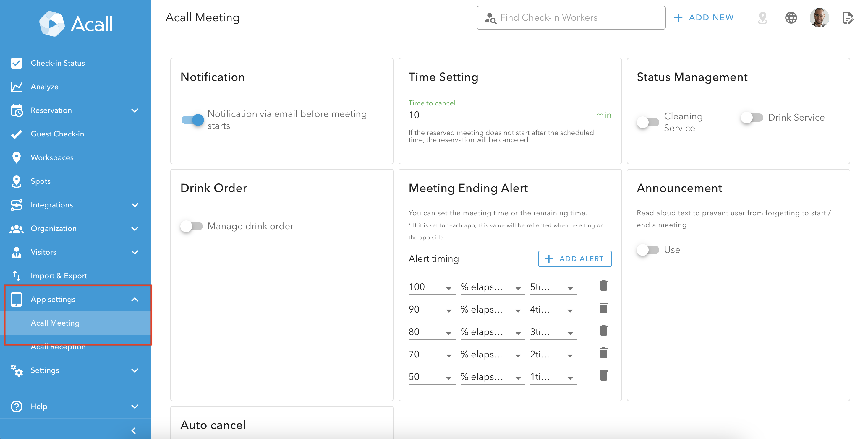Go to Workspaces menu item
The image size is (868, 439).
click(x=76, y=157)
